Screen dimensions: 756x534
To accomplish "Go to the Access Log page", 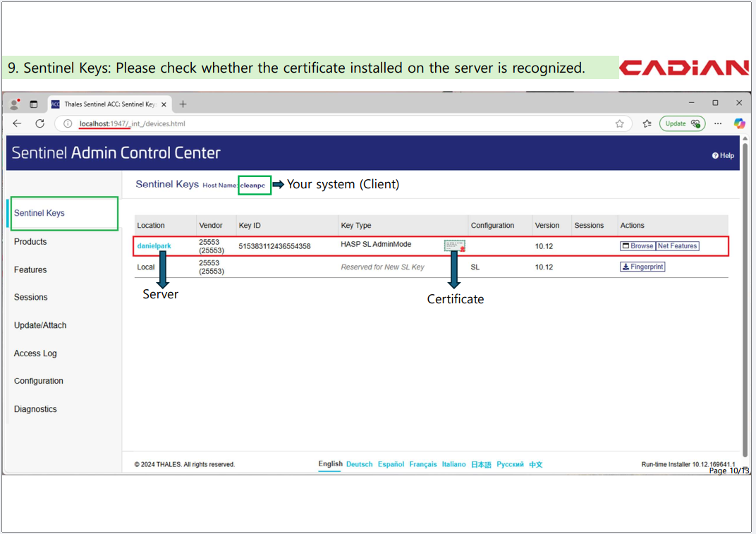I will click(35, 353).
